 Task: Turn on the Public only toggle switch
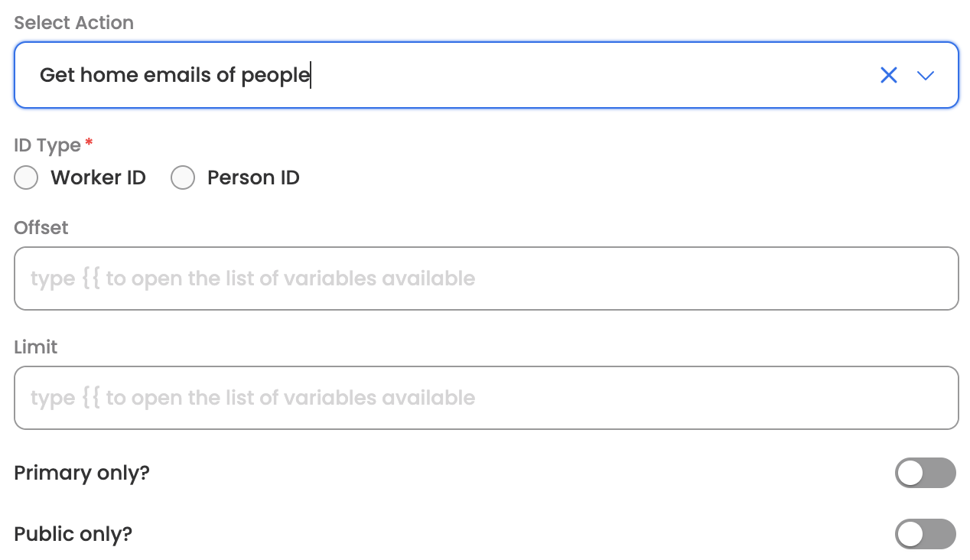(925, 534)
